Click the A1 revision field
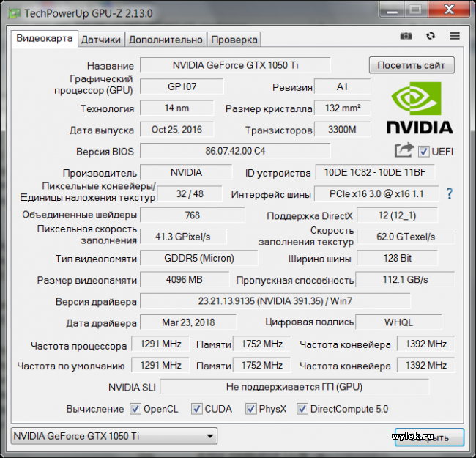The image size is (476, 458). (x=343, y=86)
